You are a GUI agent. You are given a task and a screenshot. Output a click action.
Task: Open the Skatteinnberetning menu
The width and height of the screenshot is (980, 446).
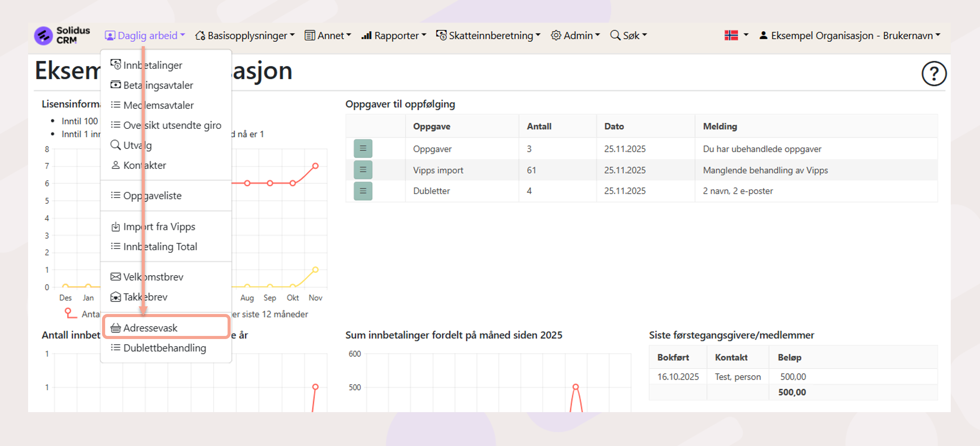coord(488,35)
